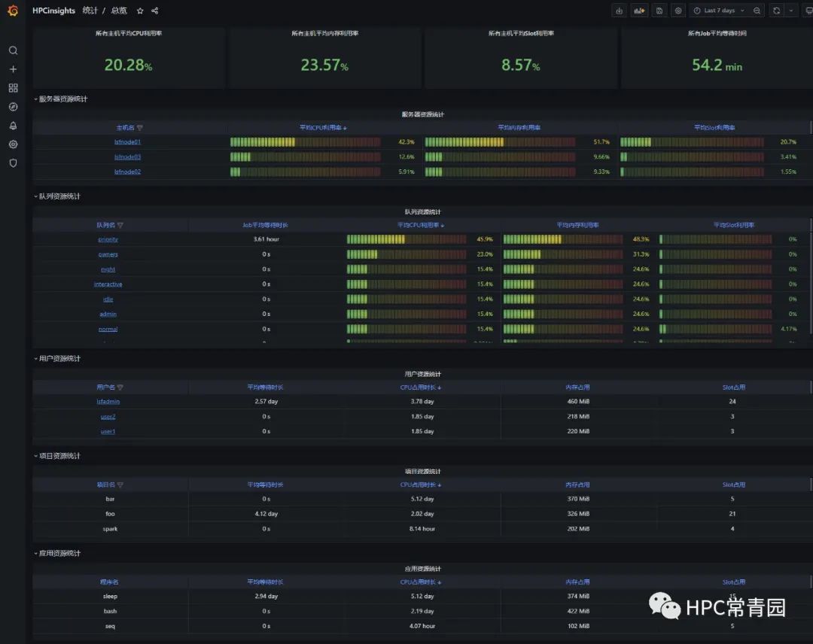Open the Grafana home logo
This screenshot has height=644, width=813.
13,11
